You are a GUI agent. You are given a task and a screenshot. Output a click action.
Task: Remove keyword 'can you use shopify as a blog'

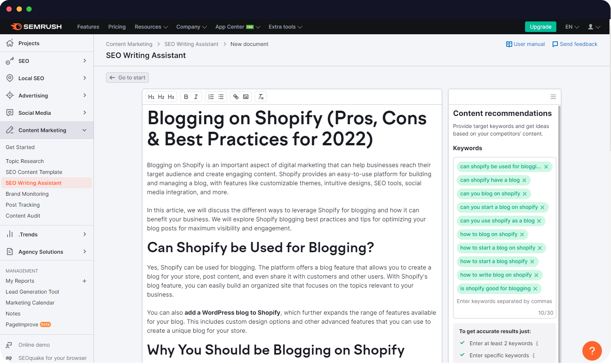point(539,221)
